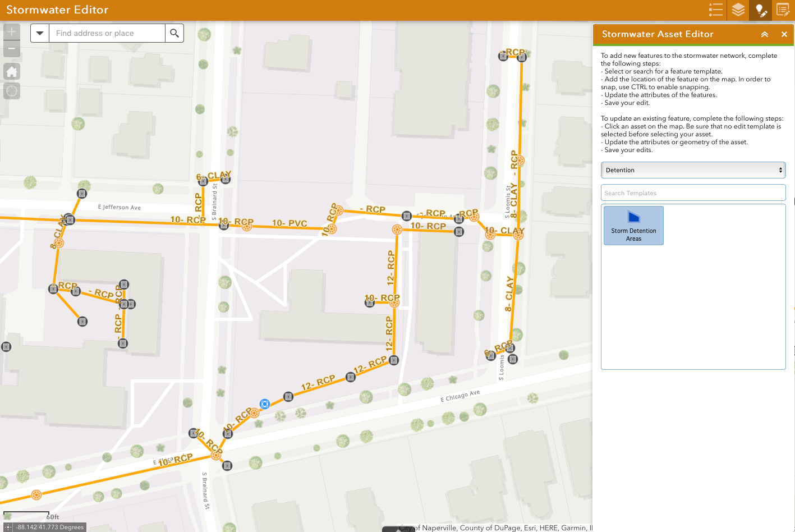The image size is (795, 532).
Task: Open the Detention template filter dropdown
Action: pyautogui.click(x=693, y=170)
